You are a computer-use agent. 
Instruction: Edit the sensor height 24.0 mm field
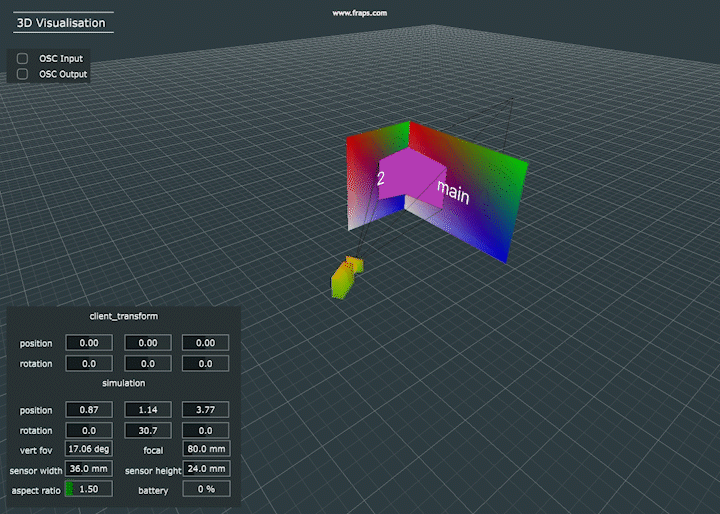click(207, 469)
